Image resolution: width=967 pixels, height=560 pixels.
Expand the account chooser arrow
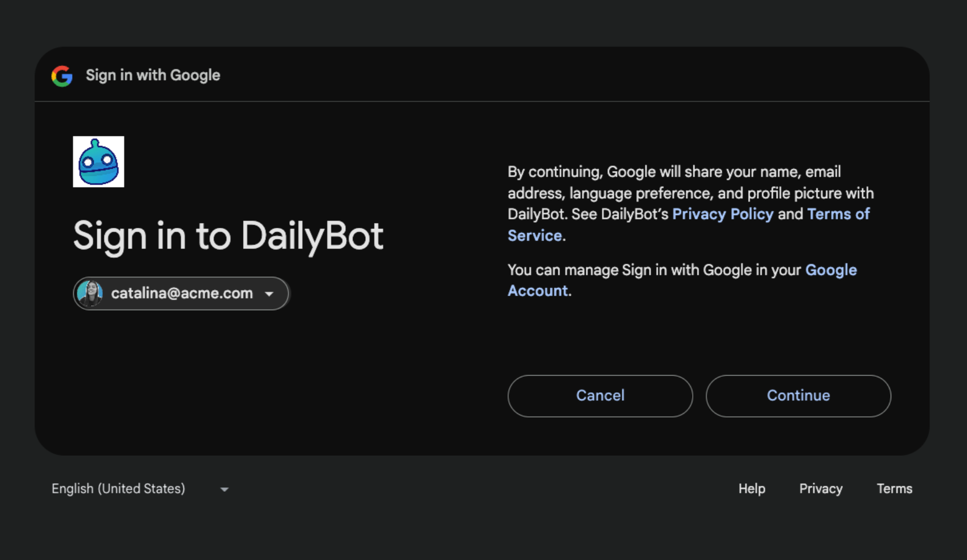pos(269,294)
